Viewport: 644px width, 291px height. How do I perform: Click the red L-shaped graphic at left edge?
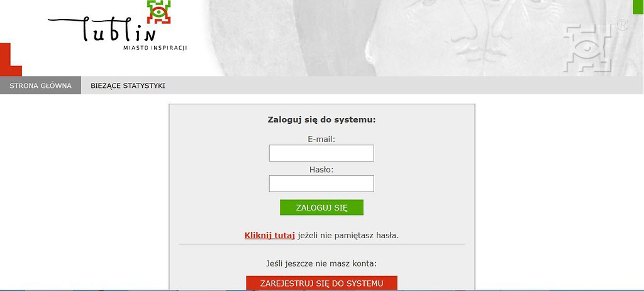point(11,60)
